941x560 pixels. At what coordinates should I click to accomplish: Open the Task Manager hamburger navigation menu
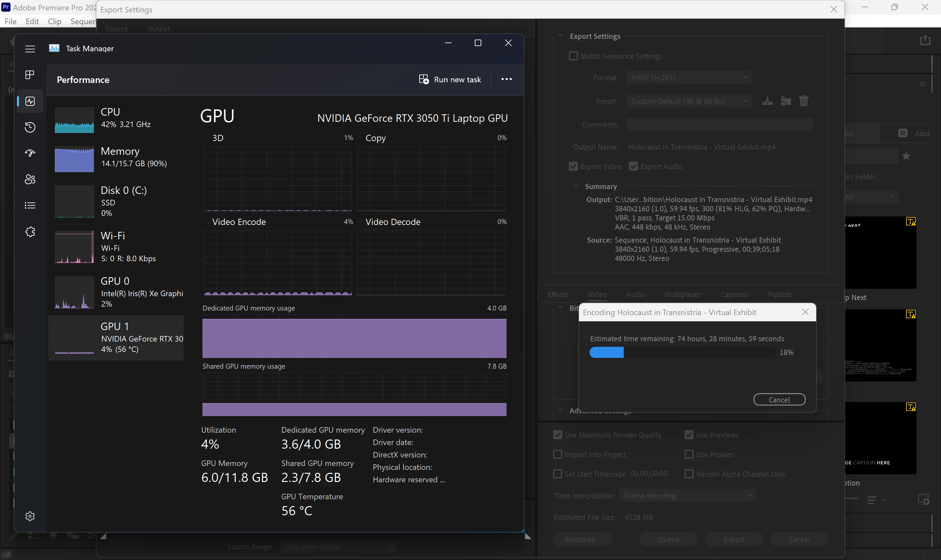pyautogui.click(x=30, y=49)
